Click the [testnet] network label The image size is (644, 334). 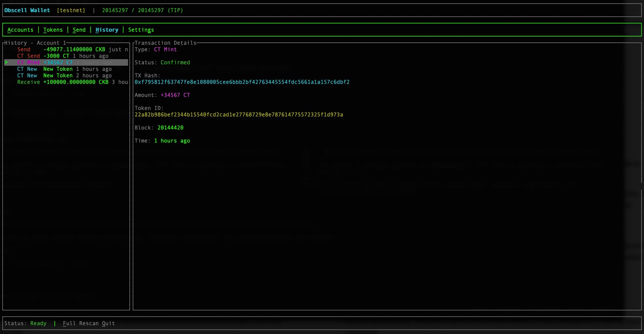coord(71,10)
